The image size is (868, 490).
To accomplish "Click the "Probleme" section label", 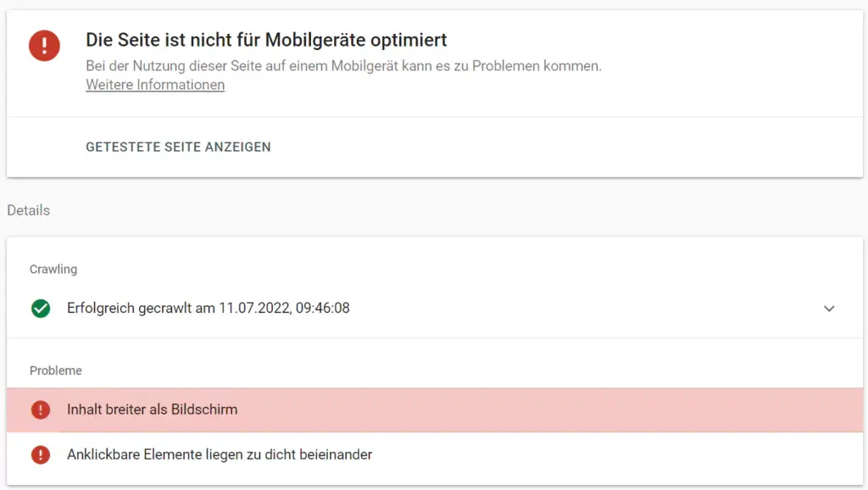I will pyautogui.click(x=56, y=371).
